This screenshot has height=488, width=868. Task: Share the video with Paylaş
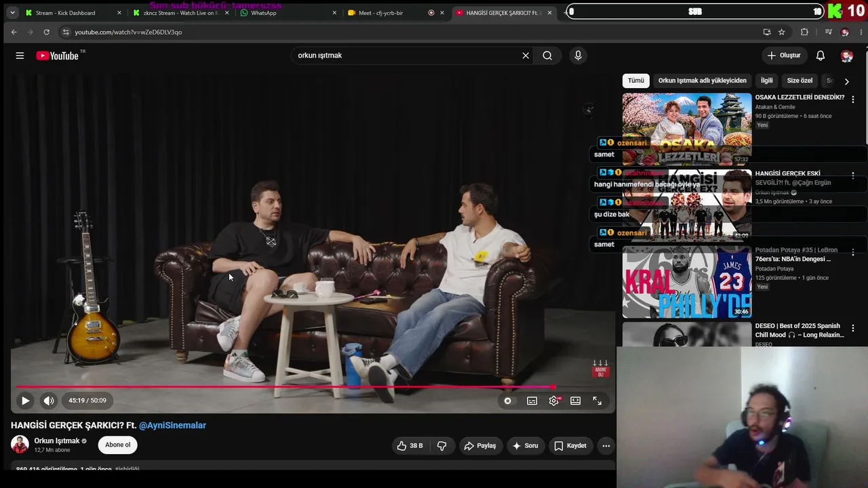click(x=480, y=445)
